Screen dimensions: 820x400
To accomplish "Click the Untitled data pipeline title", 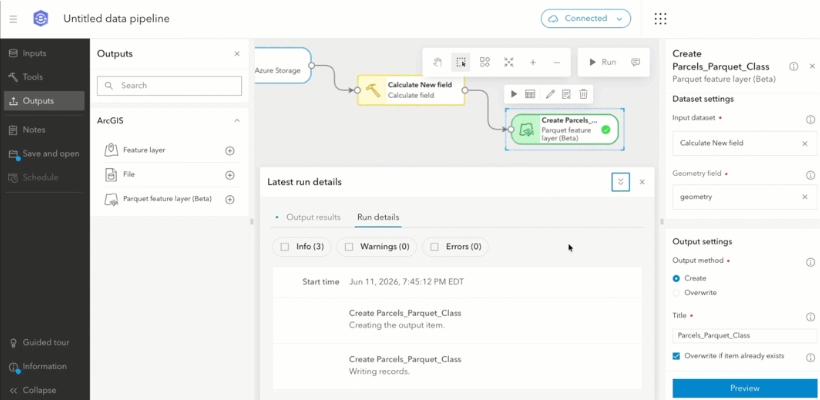I will point(116,19).
